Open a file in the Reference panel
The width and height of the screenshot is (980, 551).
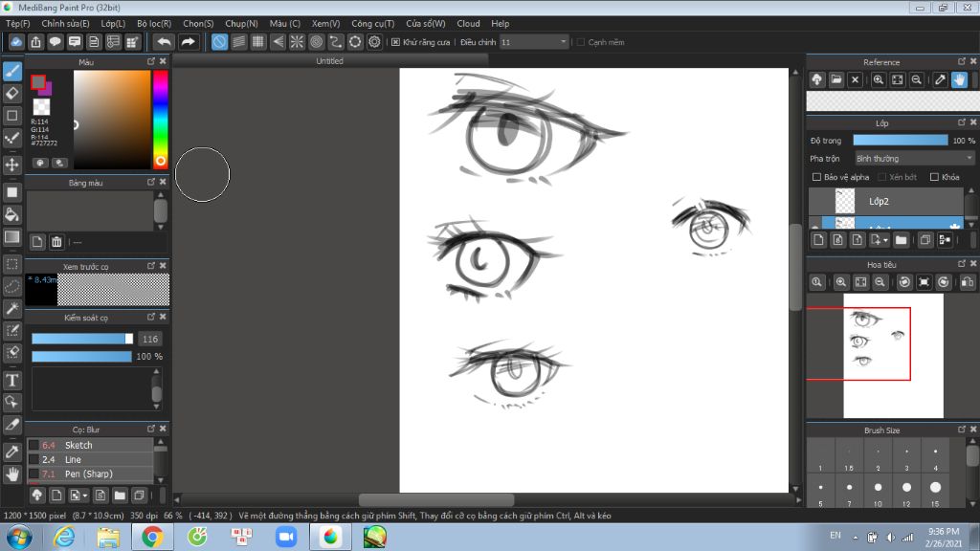pyautogui.click(x=836, y=80)
